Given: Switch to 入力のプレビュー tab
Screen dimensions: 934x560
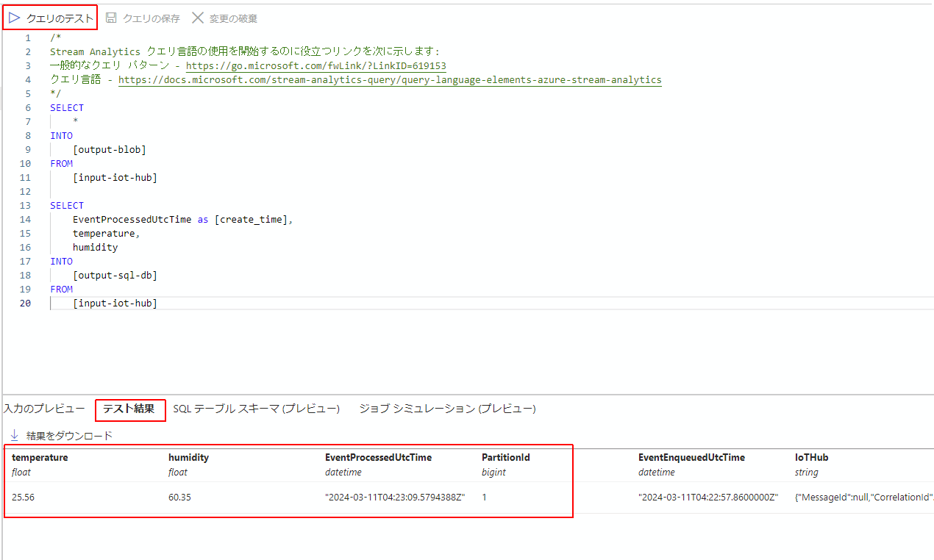Looking at the screenshot, I should coord(44,409).
